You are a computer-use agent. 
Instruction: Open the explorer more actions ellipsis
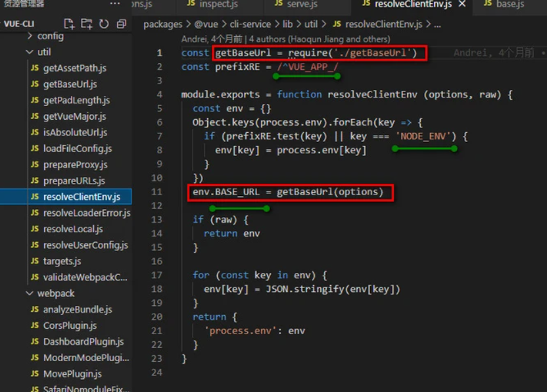[x=115, y=3]
